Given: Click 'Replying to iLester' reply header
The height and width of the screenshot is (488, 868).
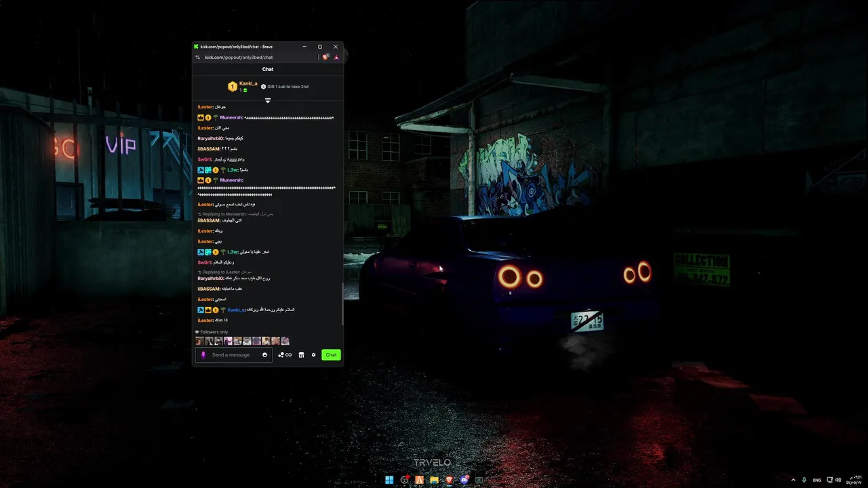Looking at the screenshot, I should (x=224, y=272).
